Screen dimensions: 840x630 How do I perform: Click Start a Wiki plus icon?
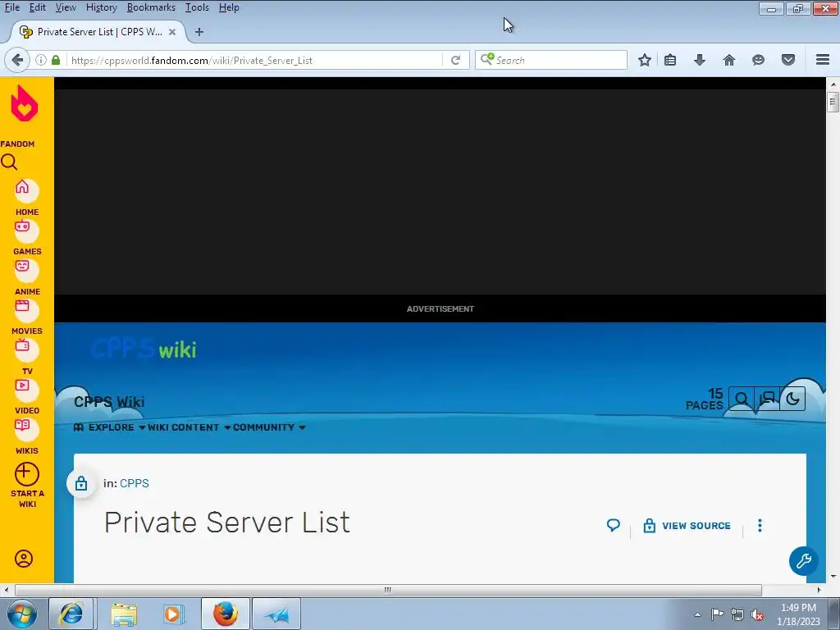point(27,474)
